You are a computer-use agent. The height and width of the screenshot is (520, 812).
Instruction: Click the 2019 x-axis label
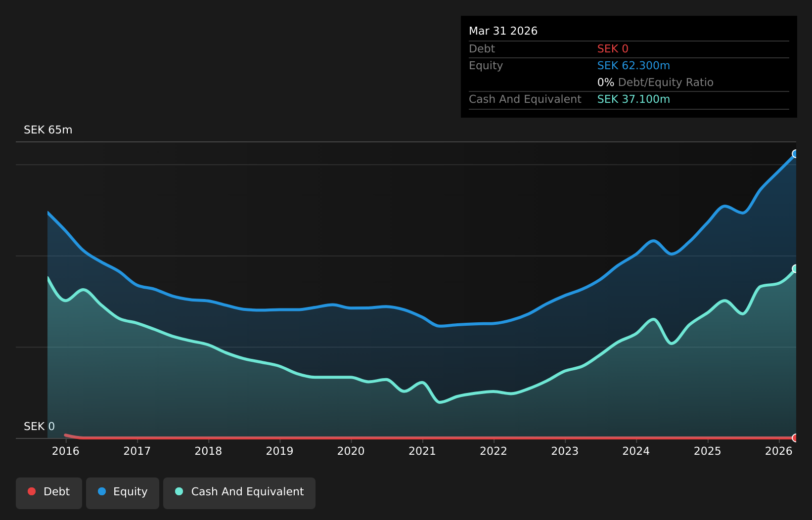pyautogui.click(x=280, y=451)
